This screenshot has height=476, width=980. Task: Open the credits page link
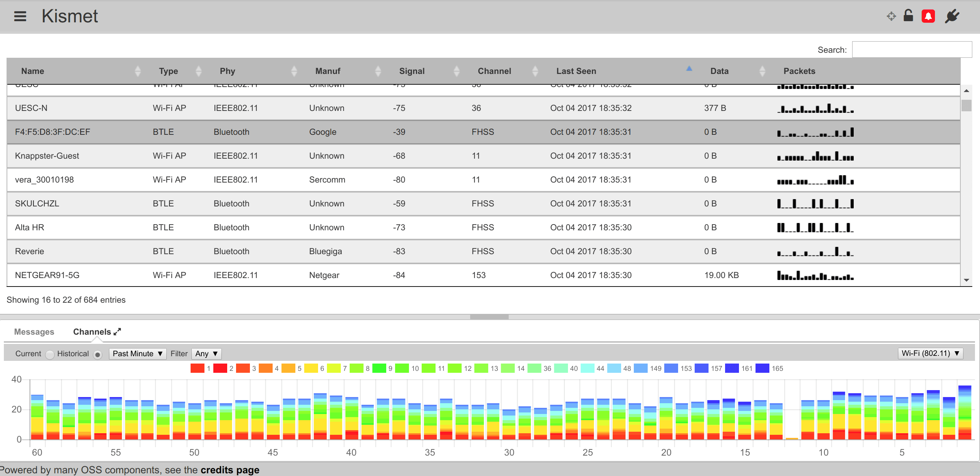point(230,470)
